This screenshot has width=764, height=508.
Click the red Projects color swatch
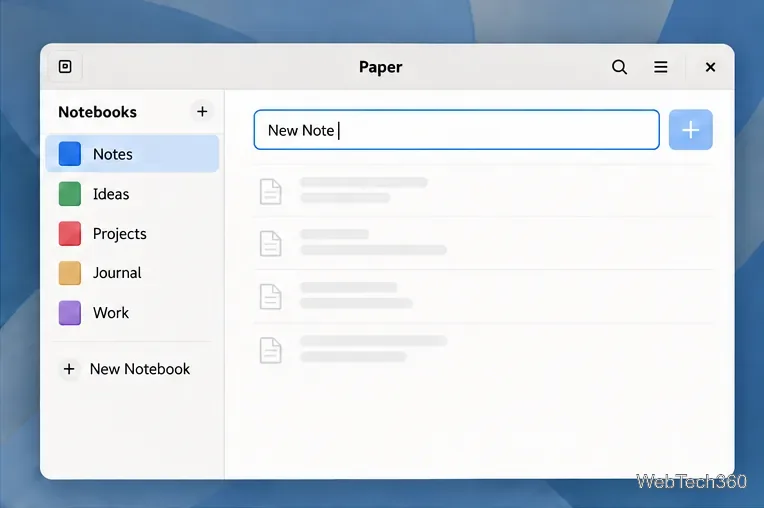coord(70,233)
